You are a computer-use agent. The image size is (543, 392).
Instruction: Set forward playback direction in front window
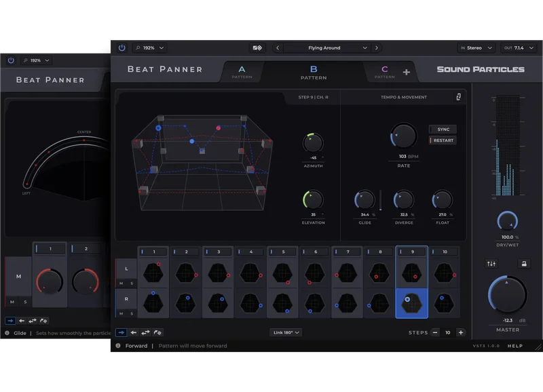[121, 332]
